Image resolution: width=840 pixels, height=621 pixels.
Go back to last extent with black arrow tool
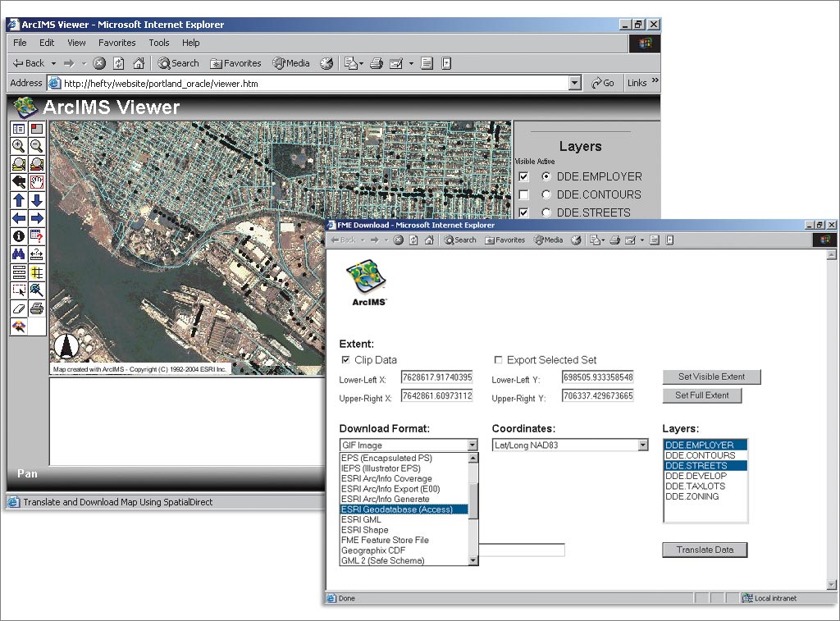coord(19,182)
